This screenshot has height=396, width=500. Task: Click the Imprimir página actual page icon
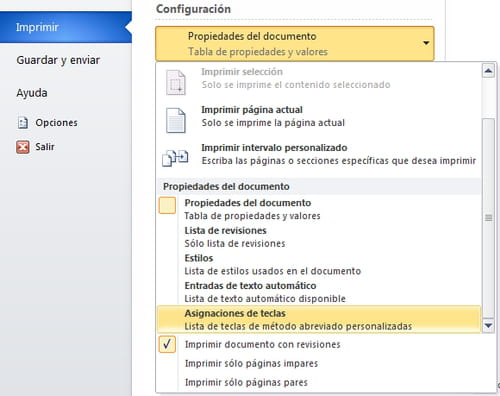click(176, 120)
